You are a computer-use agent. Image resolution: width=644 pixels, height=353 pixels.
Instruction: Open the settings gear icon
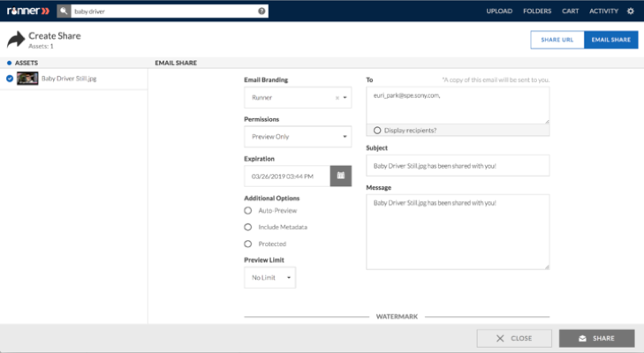tap(631, 11)
